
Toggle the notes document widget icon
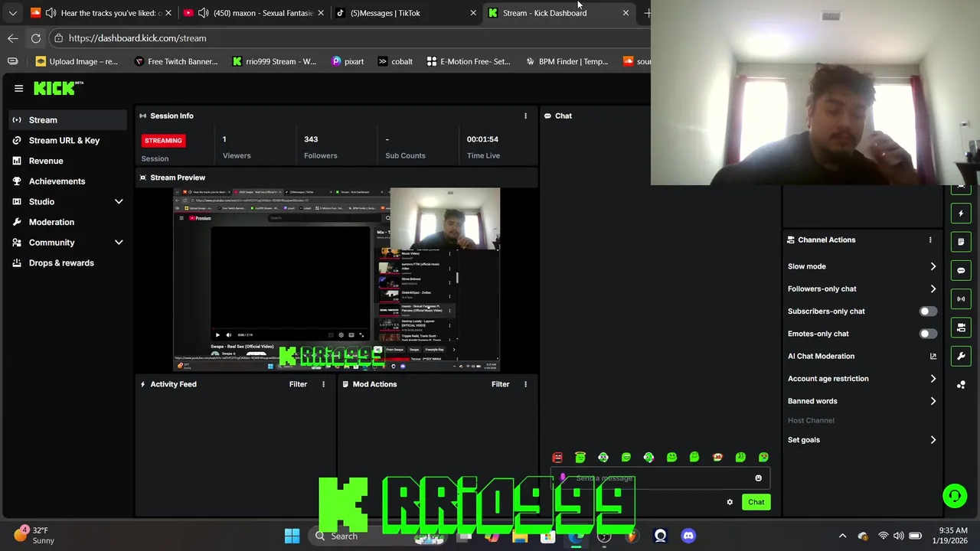coord(961,242)
